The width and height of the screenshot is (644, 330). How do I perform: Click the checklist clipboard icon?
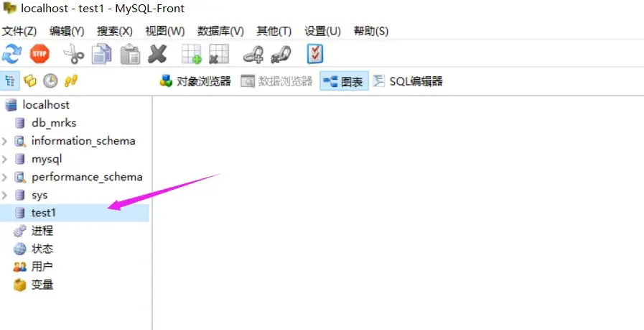pyautogui.click(x=315, y=55)
